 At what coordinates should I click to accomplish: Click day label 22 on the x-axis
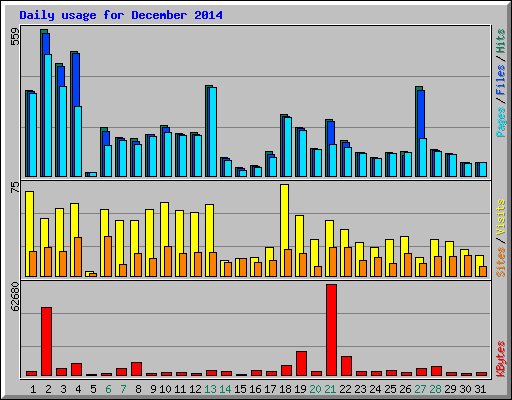[x=346, y=389]
